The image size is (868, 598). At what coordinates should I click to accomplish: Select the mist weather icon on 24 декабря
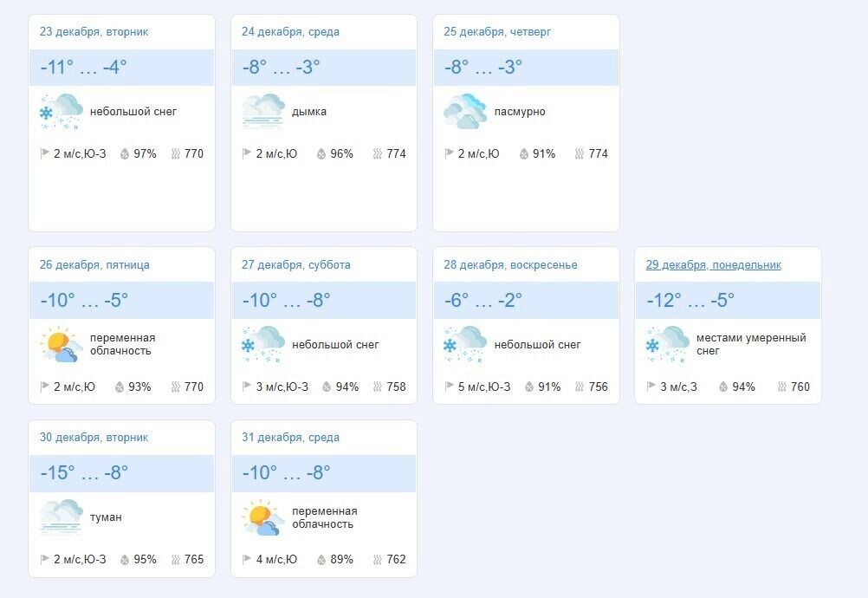(x=262, y=110)
